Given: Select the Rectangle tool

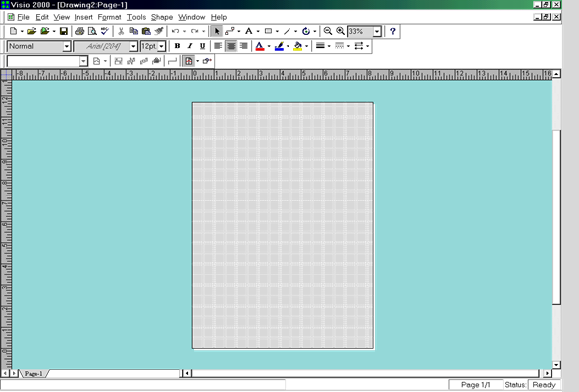Looking at the screenshot, I should click(269, 31).
